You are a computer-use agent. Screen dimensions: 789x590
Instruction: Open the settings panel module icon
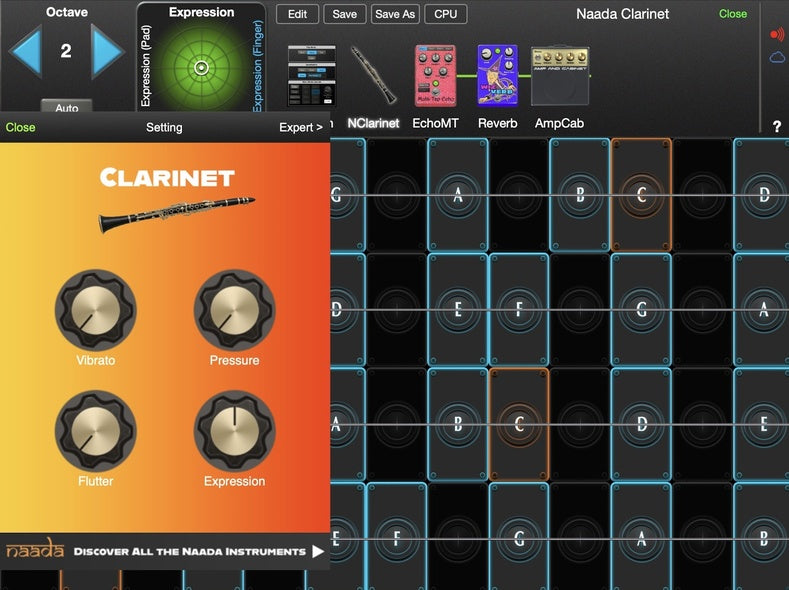[311, 75]
